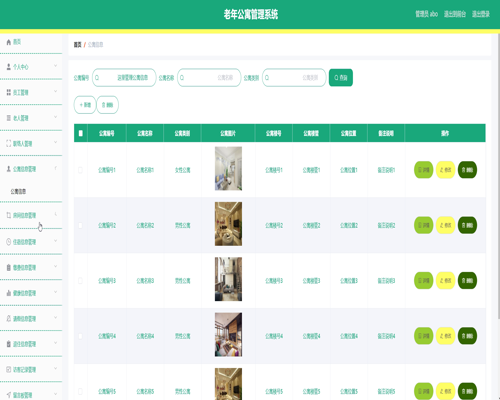Click the 公寓名称1 cell
Screen dimensions: 500x400
coord(145,170)
